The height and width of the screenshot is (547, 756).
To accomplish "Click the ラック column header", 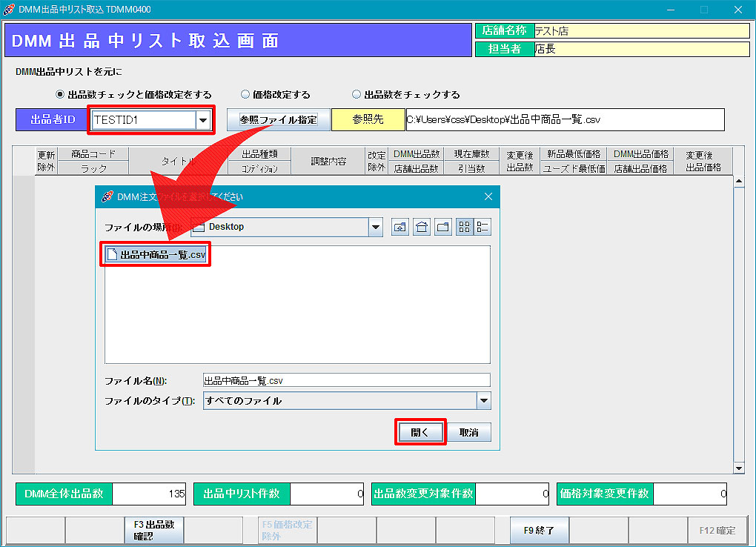I will 93,168.
